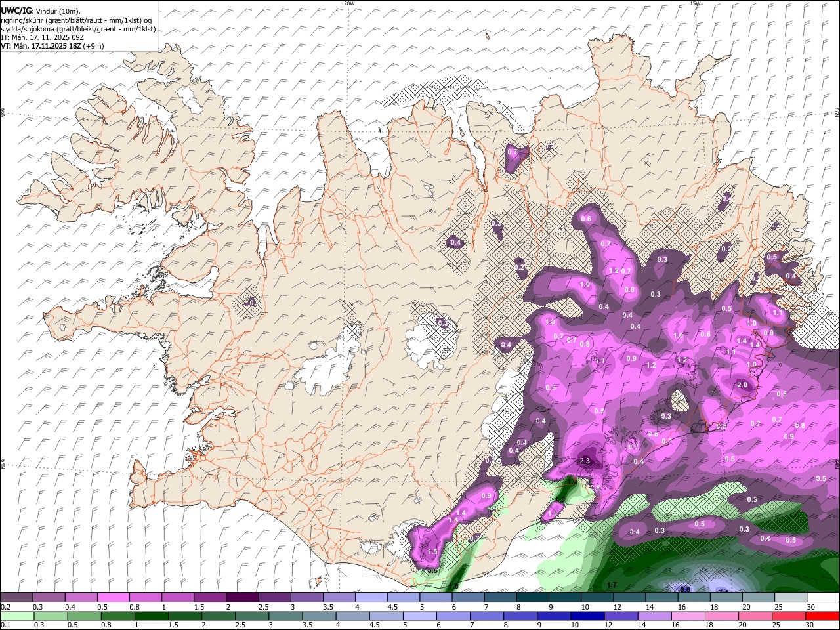Pick the dark mauve 0.2 swatch in snow scale
The image size is (840, 630).
click(16, 597)
